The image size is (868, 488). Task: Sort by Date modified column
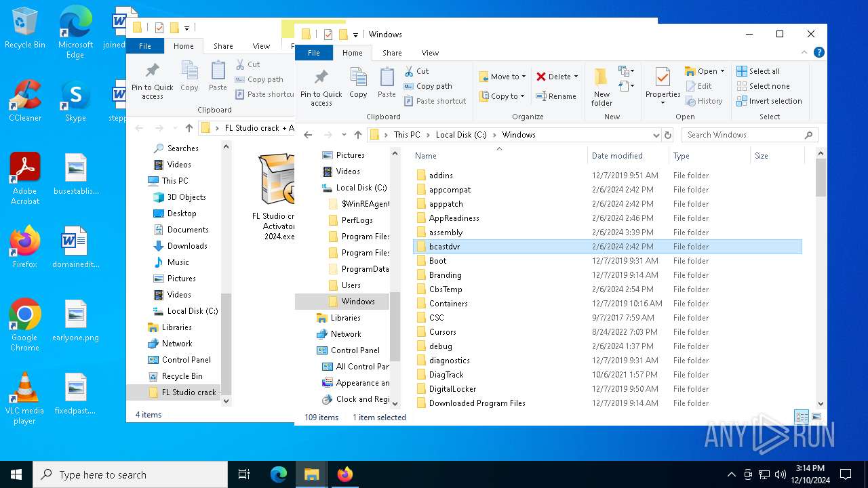[x=628, y=156]
